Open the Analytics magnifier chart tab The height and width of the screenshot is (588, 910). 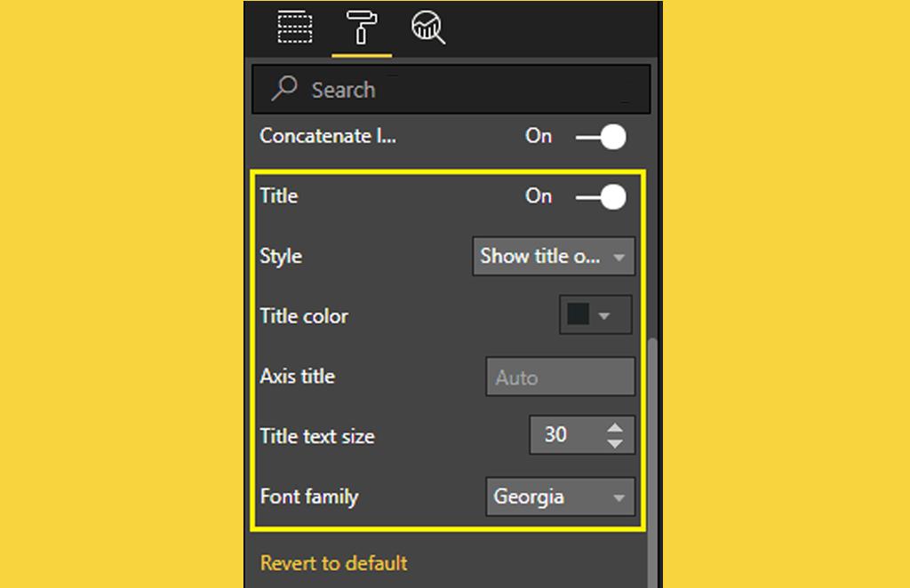(428, 28)
